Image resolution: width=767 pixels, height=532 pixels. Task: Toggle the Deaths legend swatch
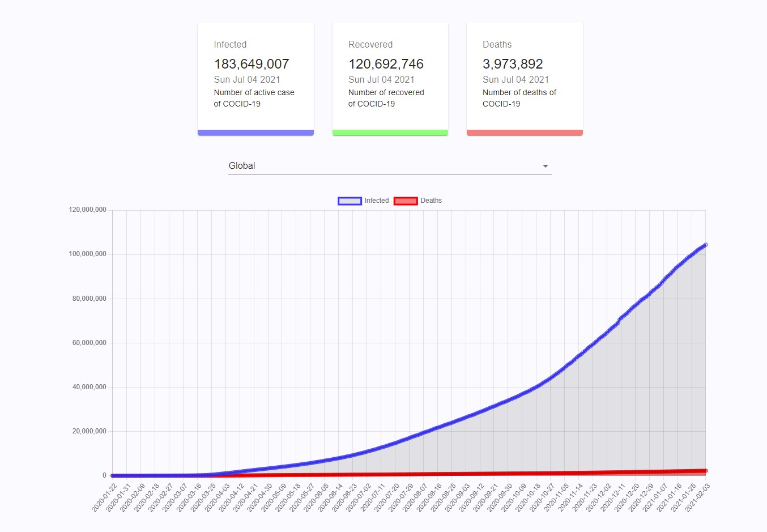(x=406, y=201)
